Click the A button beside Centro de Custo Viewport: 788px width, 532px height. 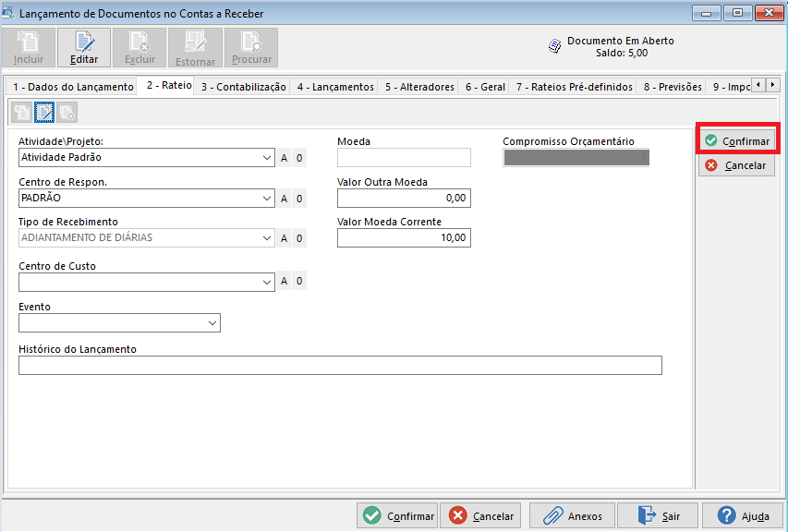(x=284, y=281)
